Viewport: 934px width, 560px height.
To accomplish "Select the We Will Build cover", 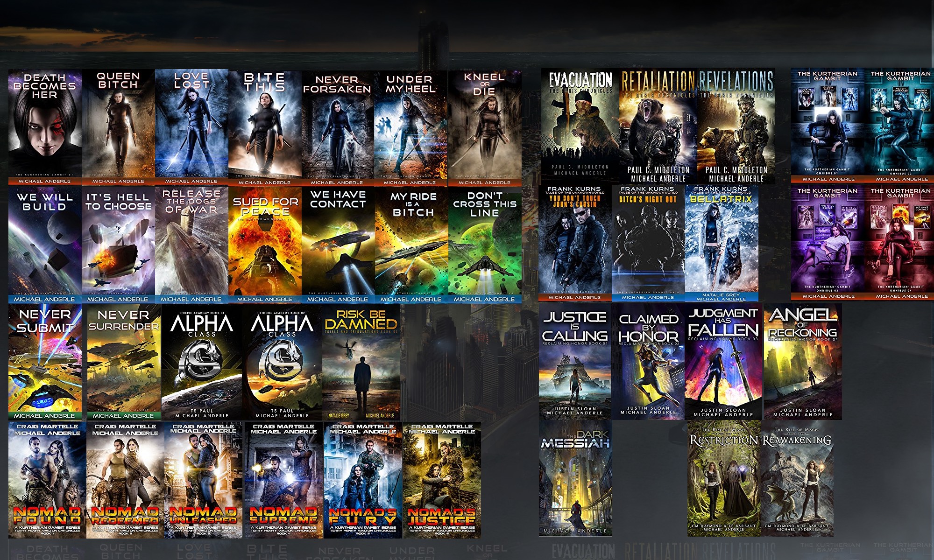I will pyautogui.click(x=45, y=244).
